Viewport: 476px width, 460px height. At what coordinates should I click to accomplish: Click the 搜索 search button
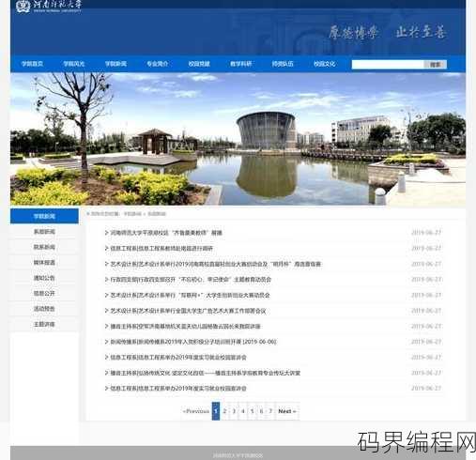[435, 64]
